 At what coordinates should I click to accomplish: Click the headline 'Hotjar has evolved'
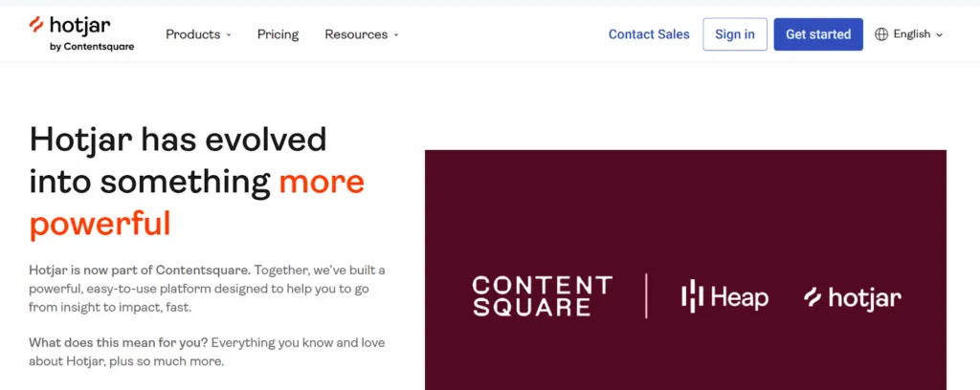[x=178, y=140]
